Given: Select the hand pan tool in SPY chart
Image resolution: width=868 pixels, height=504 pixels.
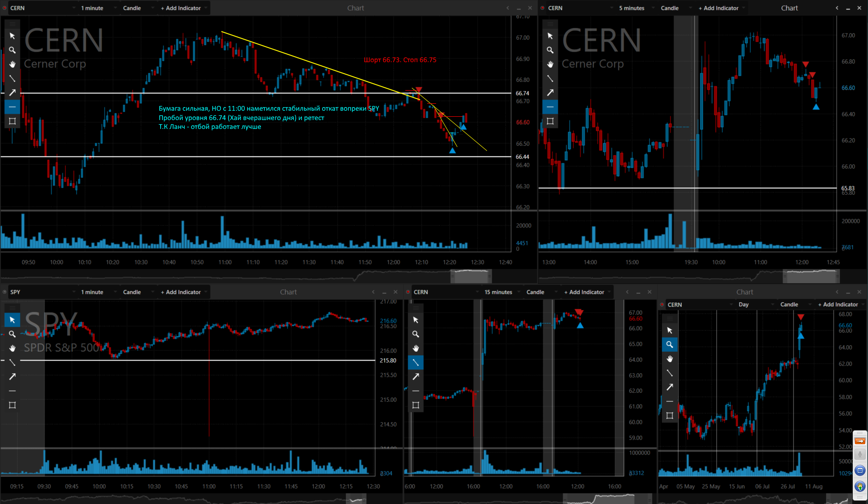Looking at the screenshot, I should click(13, 348).
